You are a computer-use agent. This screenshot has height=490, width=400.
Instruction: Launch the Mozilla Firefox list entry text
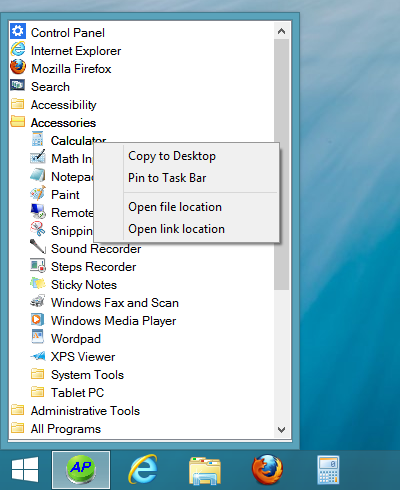pos(71,69)
